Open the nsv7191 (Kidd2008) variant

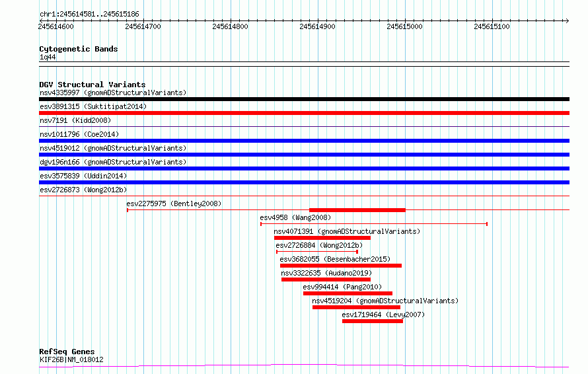coord(75,120)
